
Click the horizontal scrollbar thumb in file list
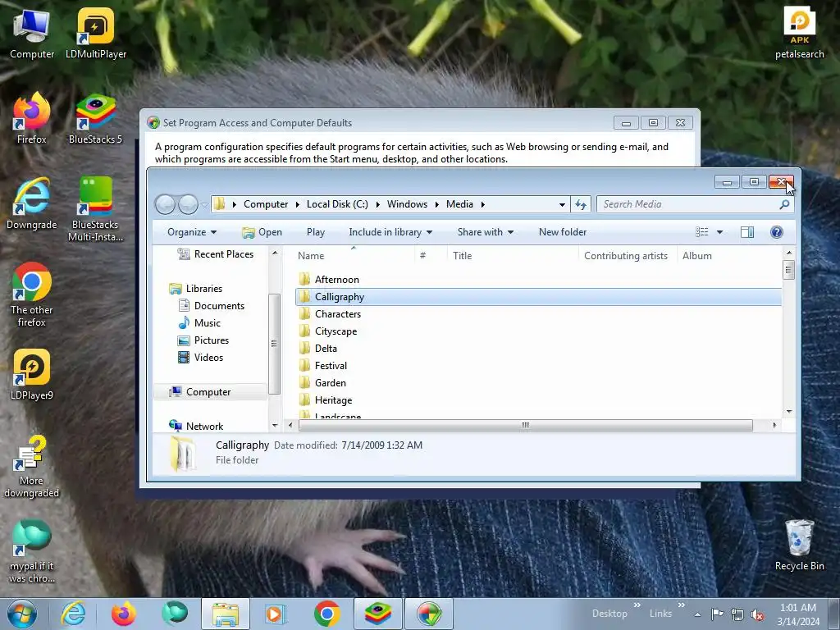pos(525,426)
